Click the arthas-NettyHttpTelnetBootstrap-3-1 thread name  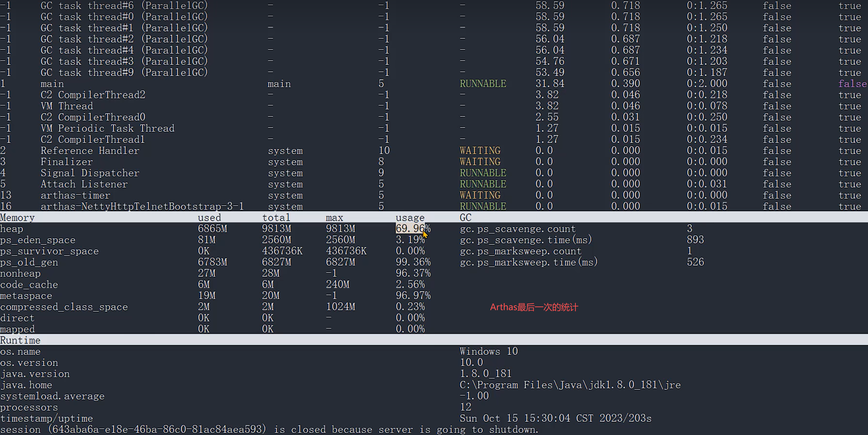[142, 206]
